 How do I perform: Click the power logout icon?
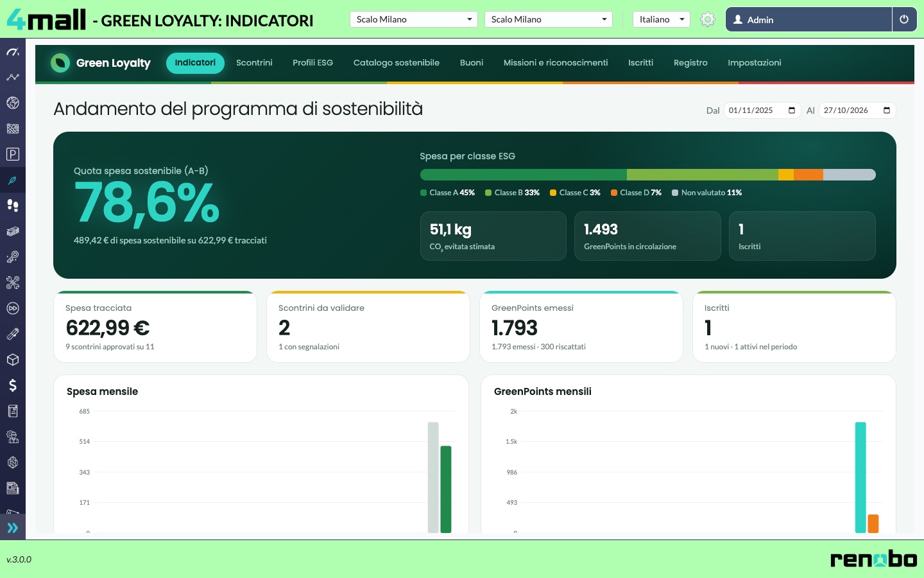coord(904,19)
